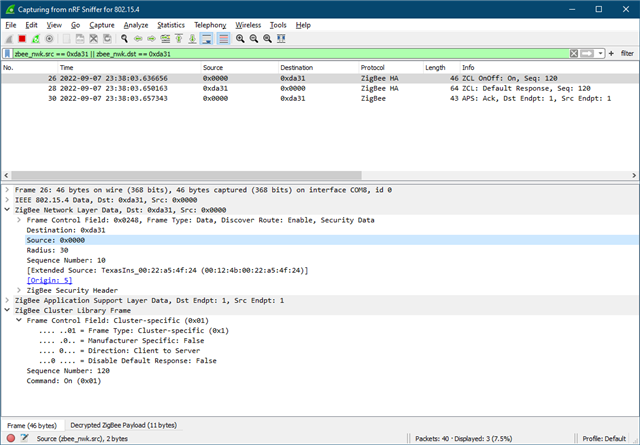Image resolution: width=640 pixels, height=445 pixels.
Task: Click the start capture shark fin icon
Action: [9, 39]
